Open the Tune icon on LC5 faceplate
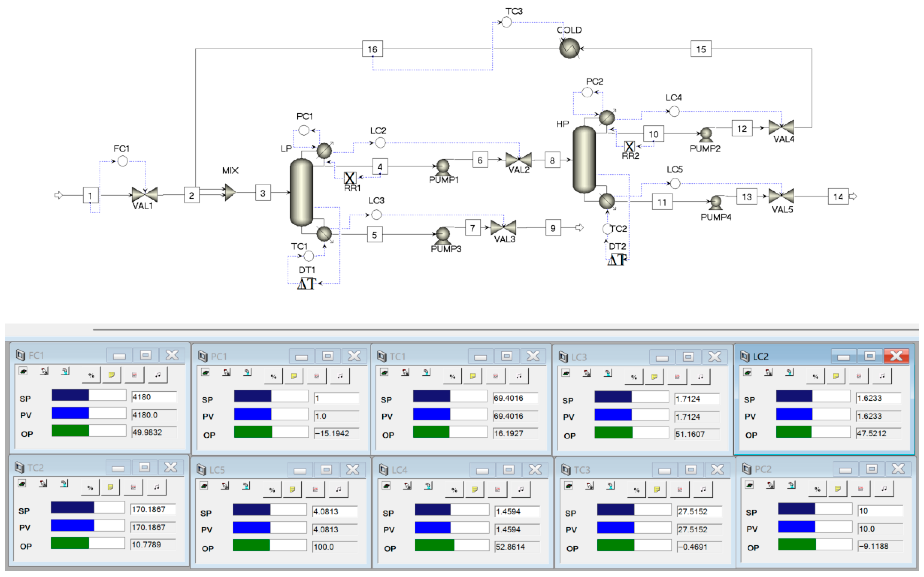 (x=338, y=489)
